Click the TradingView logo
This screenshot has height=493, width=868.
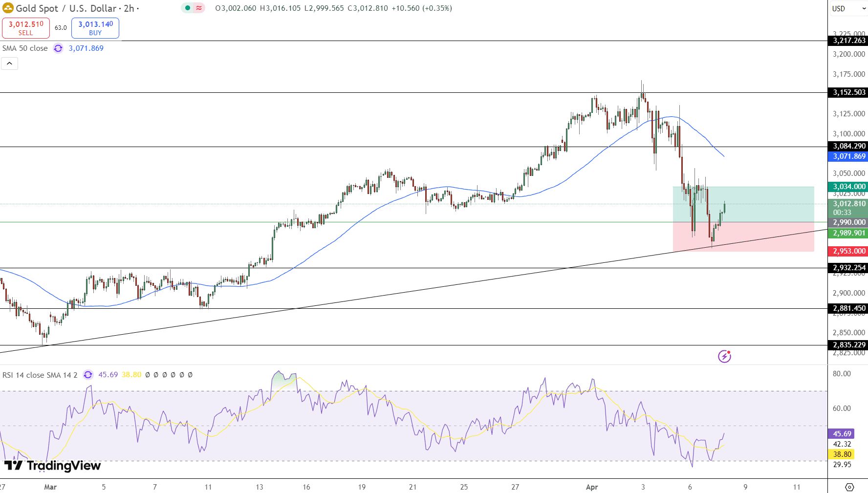(x=52, y=466)
